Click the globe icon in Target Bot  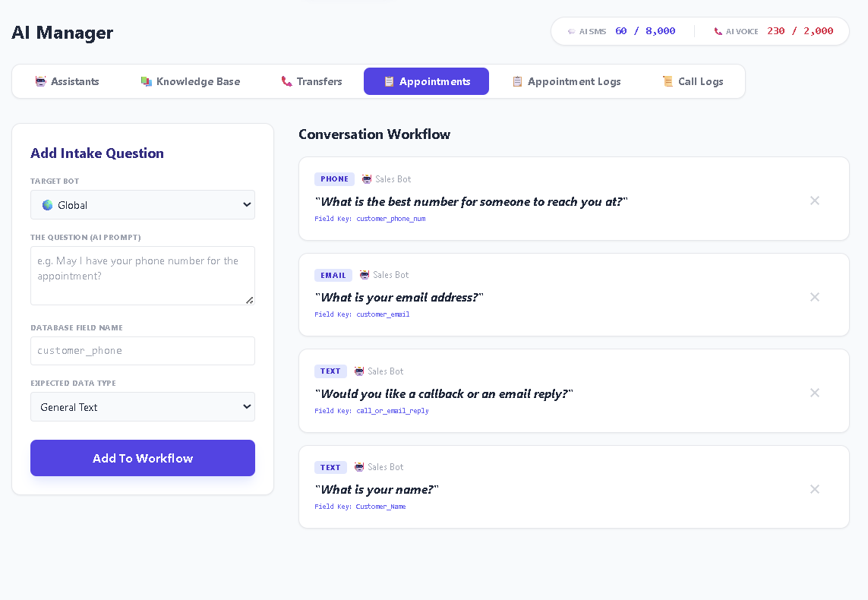(x=48, y=205)
